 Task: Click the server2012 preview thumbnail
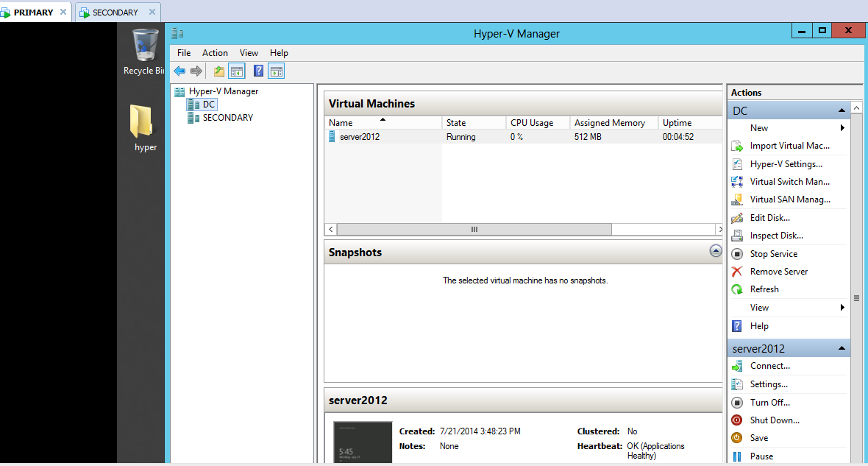coord(363,442)
